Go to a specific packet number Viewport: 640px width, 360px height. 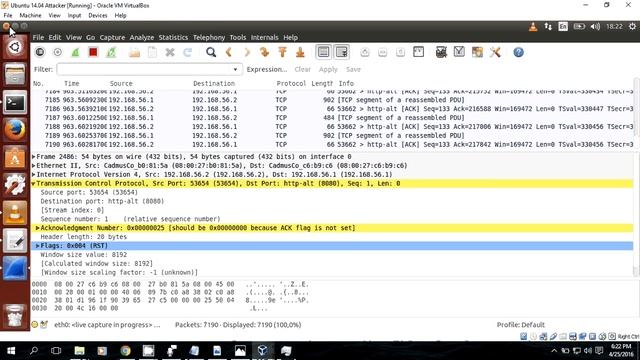click(264, 52)
